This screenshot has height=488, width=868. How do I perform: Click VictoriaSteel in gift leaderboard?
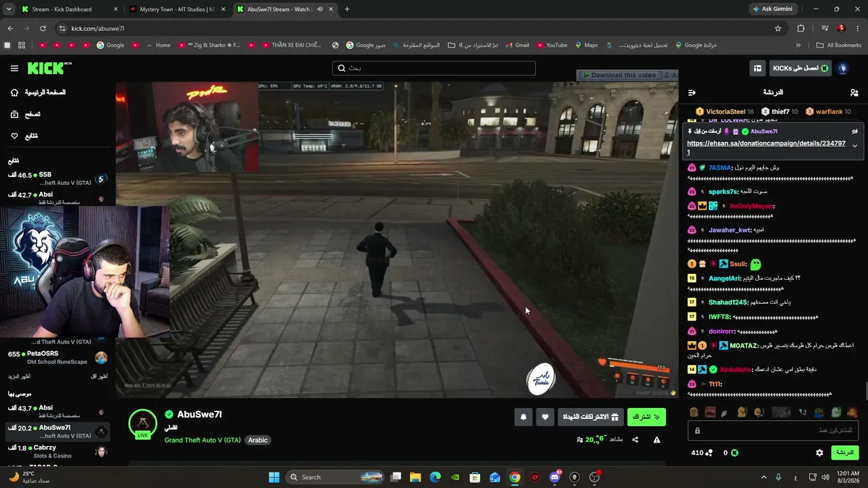[725, 112]
